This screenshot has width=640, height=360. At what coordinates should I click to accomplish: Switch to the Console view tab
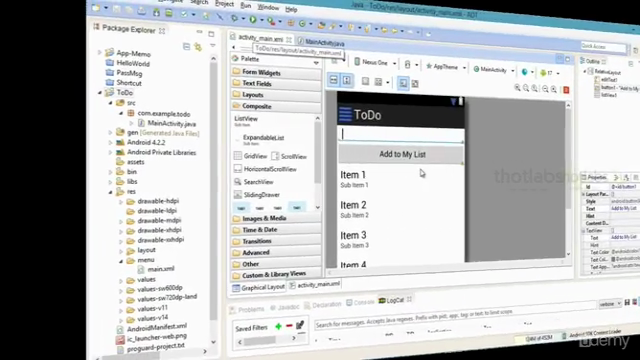pyautogui.click(x=360, y=302)
